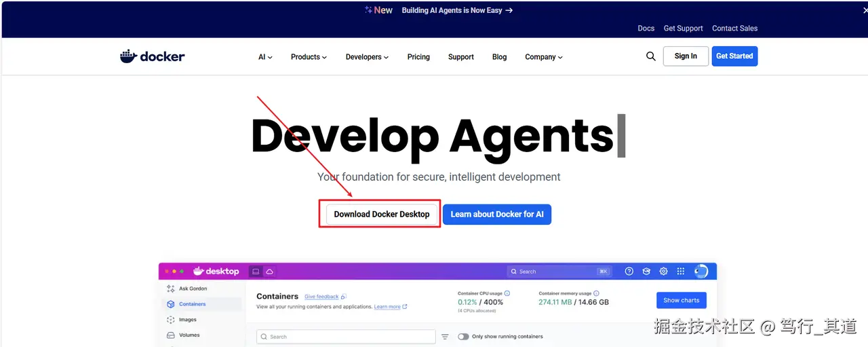Select the cloud mode icon in preview
The width and height of the screenshot is (868, 347).
click(x=269, y=271)
